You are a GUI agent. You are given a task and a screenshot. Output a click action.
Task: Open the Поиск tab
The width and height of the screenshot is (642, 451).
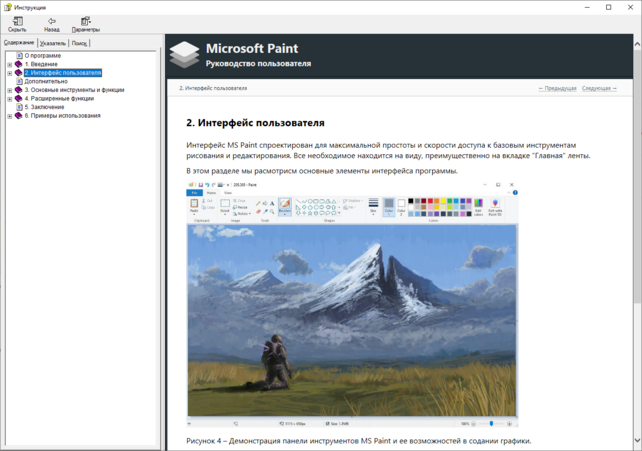coord(80,43)
